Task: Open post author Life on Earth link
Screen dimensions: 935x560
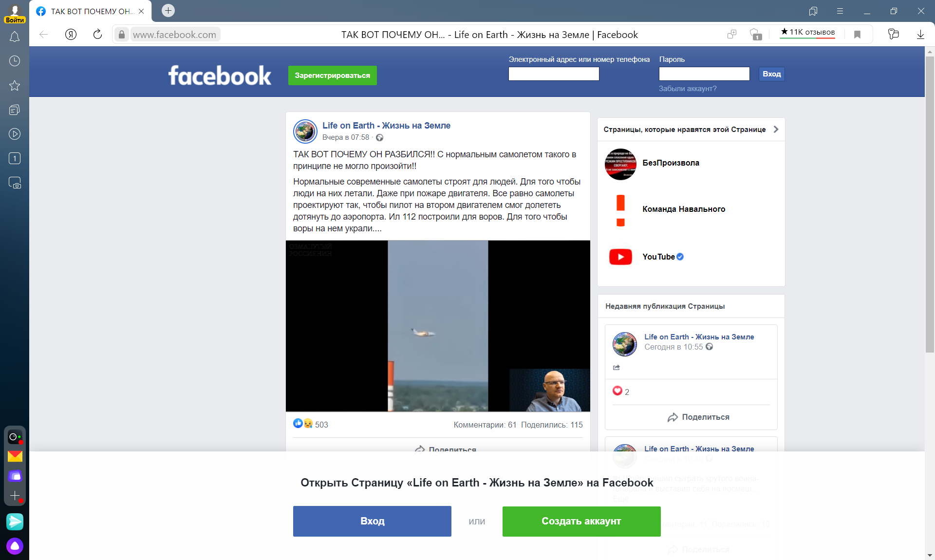Action: pyautogui.click(x=386, y=126)
